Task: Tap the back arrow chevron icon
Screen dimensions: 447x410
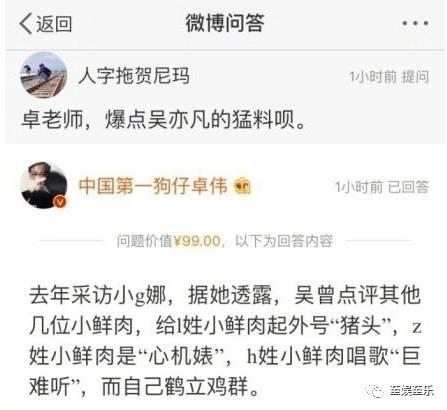Action: click(x=26, y=24)
